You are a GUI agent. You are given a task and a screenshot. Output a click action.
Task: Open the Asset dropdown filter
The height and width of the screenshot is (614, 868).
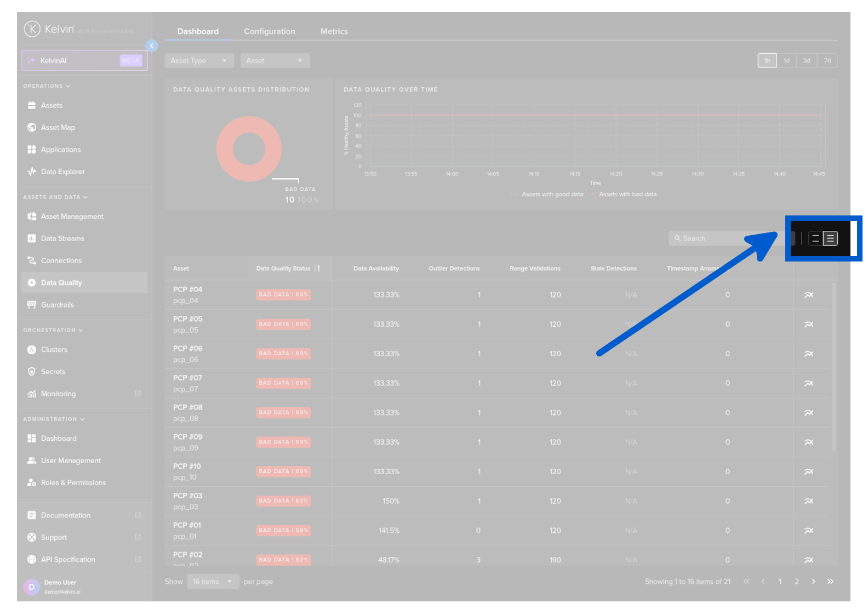275,61
